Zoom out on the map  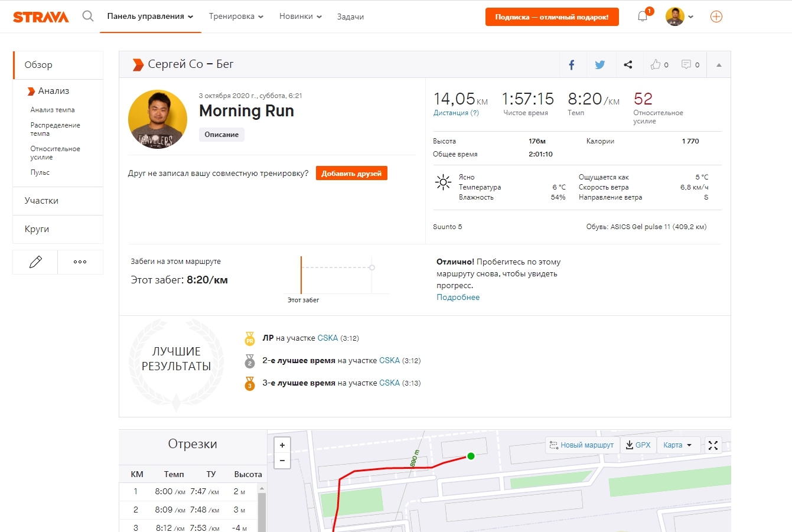(282, 461)
